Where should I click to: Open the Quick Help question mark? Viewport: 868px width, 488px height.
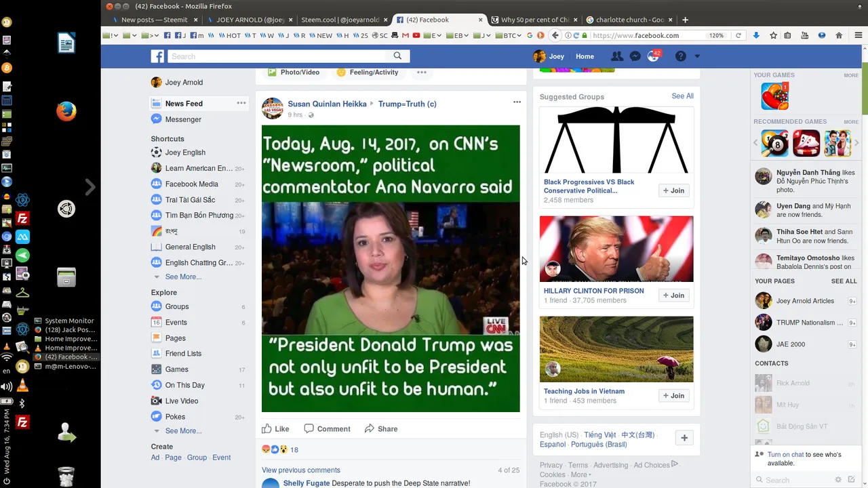point(681,56)
